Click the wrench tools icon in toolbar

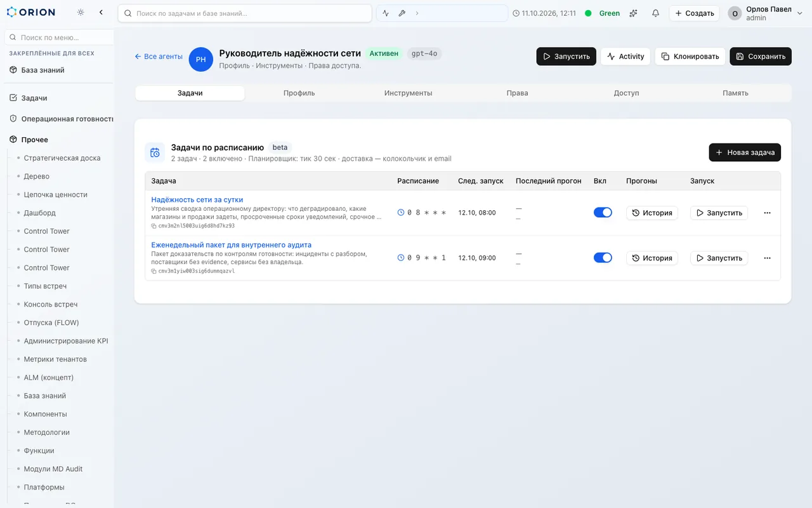[x=402, y=13]
